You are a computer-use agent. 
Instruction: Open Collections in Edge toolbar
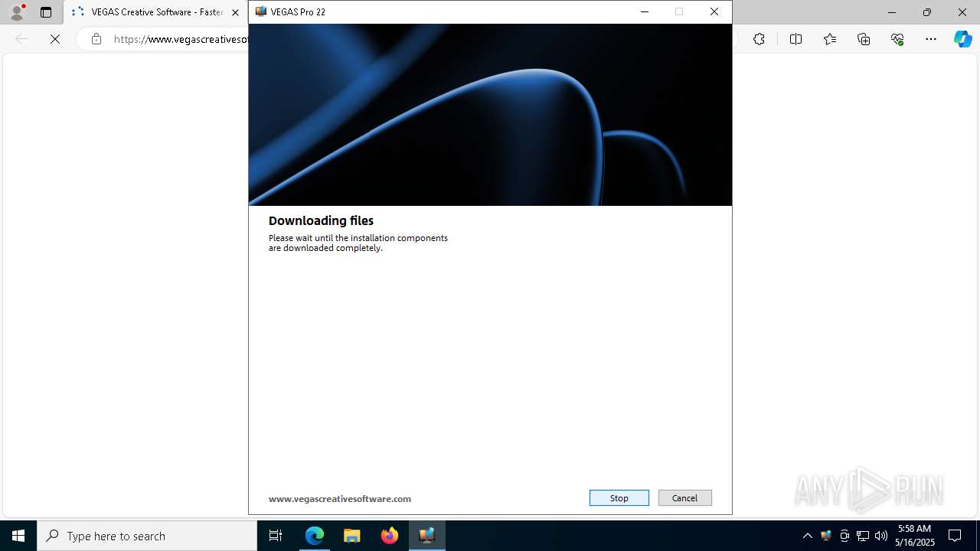click(864, 39)
